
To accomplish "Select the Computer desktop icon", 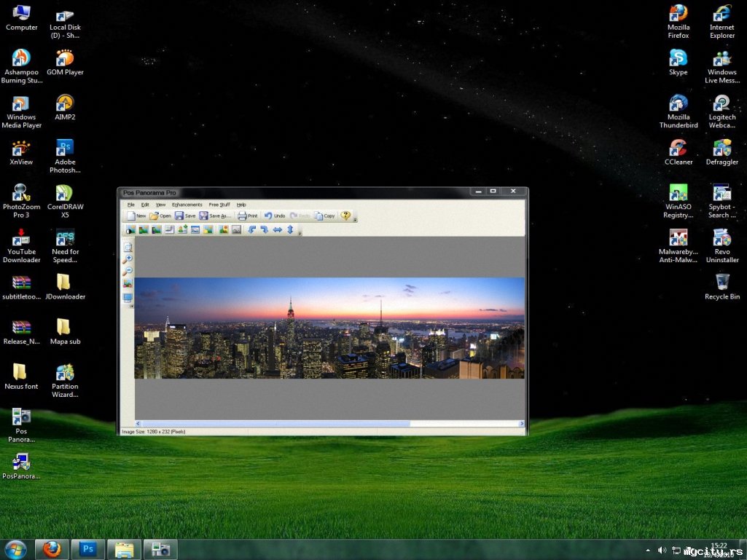I will (21, 17).
